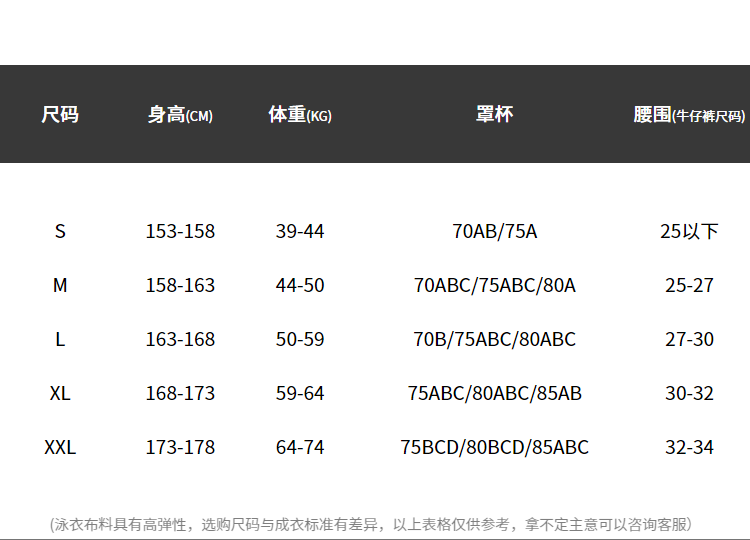Click weight value 44-50

(300, 286)
